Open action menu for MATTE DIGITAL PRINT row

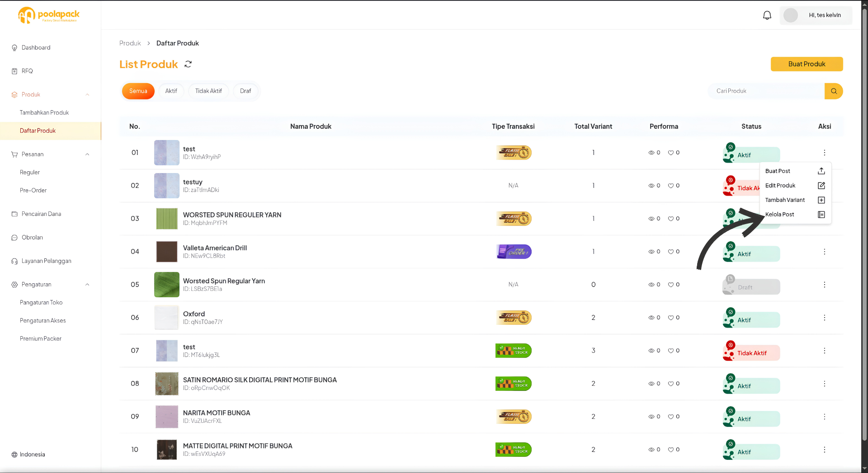(824, 450)
